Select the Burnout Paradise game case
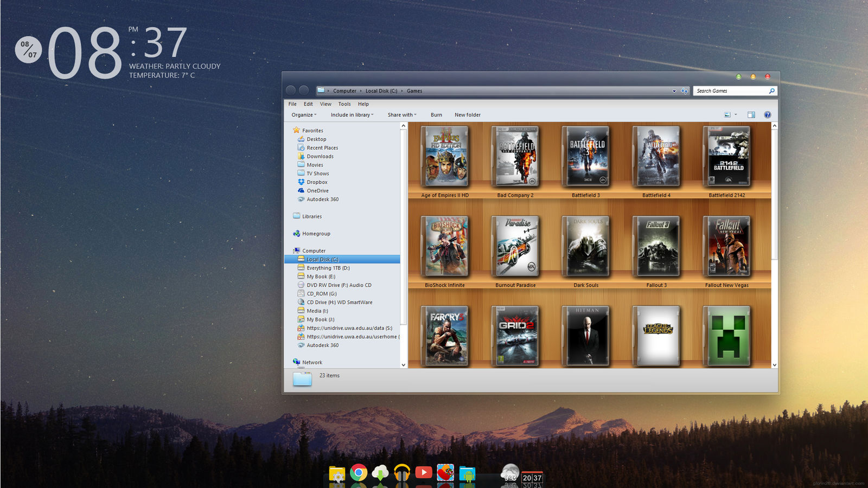 [515, 247]
